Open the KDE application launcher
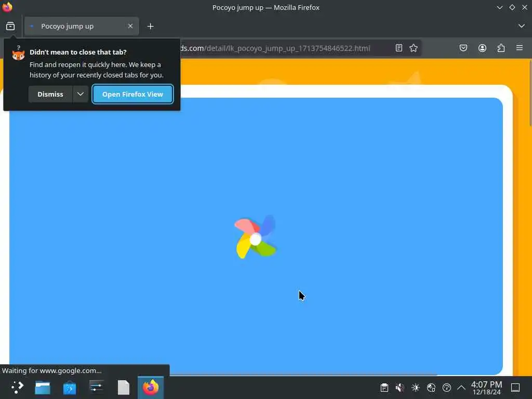This screenshot has width=532, height=399. (17, 387)
